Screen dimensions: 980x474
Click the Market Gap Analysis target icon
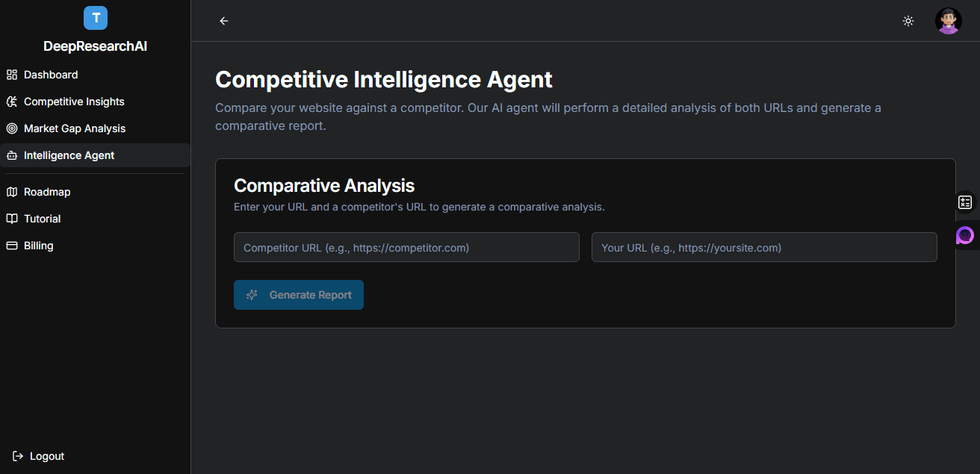pyautogui.click(x=11, y=128)
